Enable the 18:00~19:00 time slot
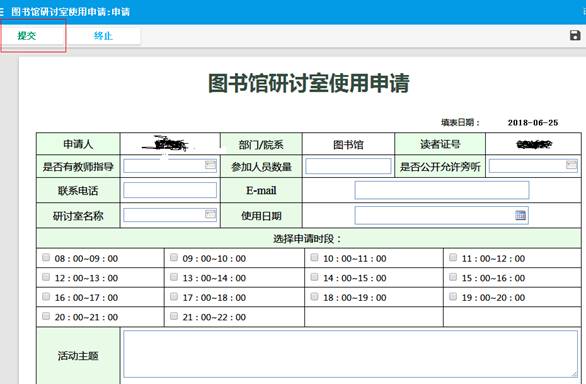The image size is (586, 384). click(x=314, y=297)
